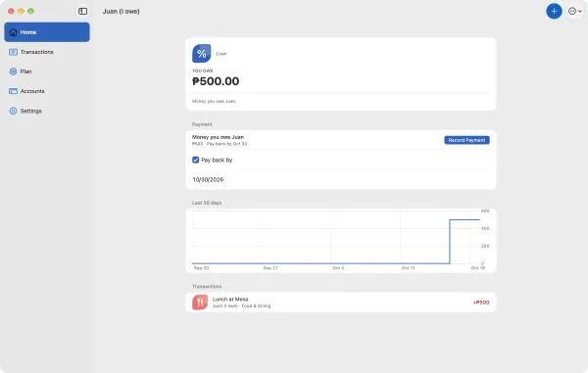Click the ₱500.00 owed amount
The height and width of the screenshot is (373, 588).
pos(216,81)
